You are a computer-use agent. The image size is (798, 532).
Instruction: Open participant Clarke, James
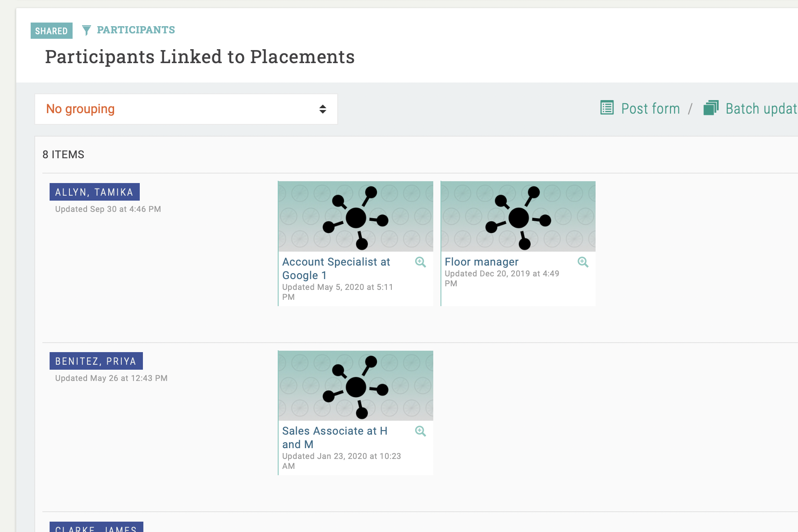pos(96,528)
